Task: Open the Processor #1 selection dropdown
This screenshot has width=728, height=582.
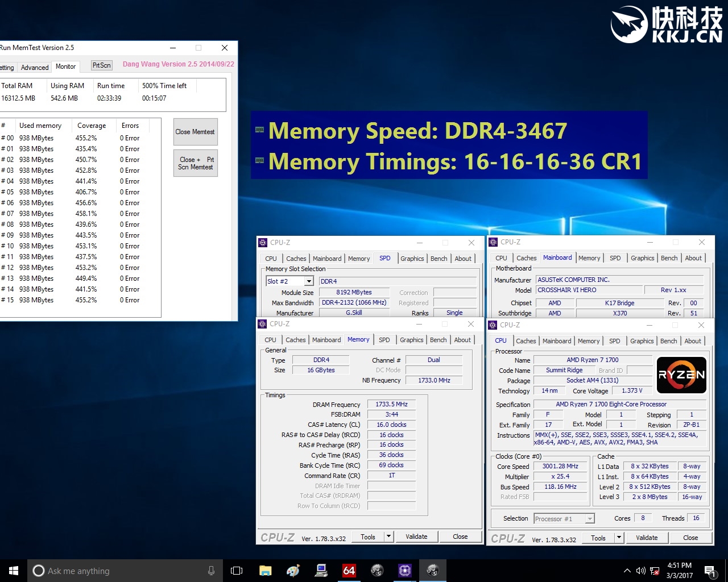Action: pos(590,518)
